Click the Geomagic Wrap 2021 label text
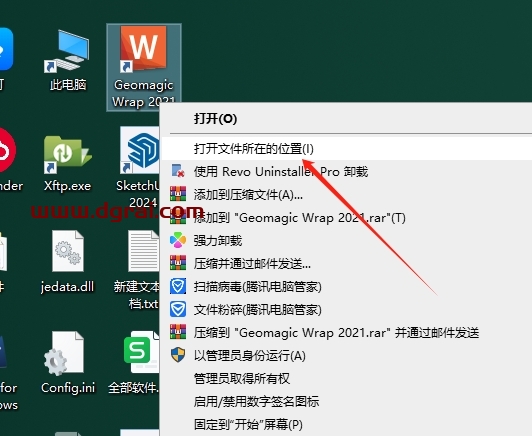 coord(144,93)
